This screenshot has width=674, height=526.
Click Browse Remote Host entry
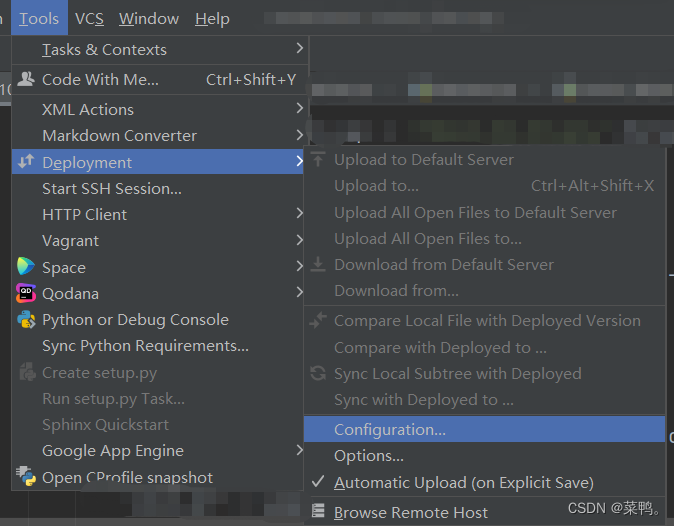(x=484, y=512)
